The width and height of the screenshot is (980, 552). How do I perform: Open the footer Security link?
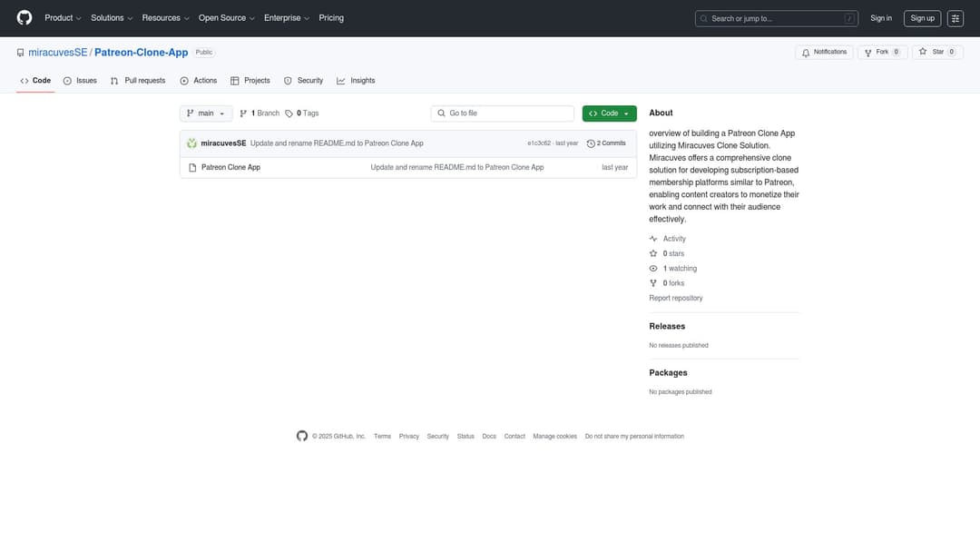437,437
